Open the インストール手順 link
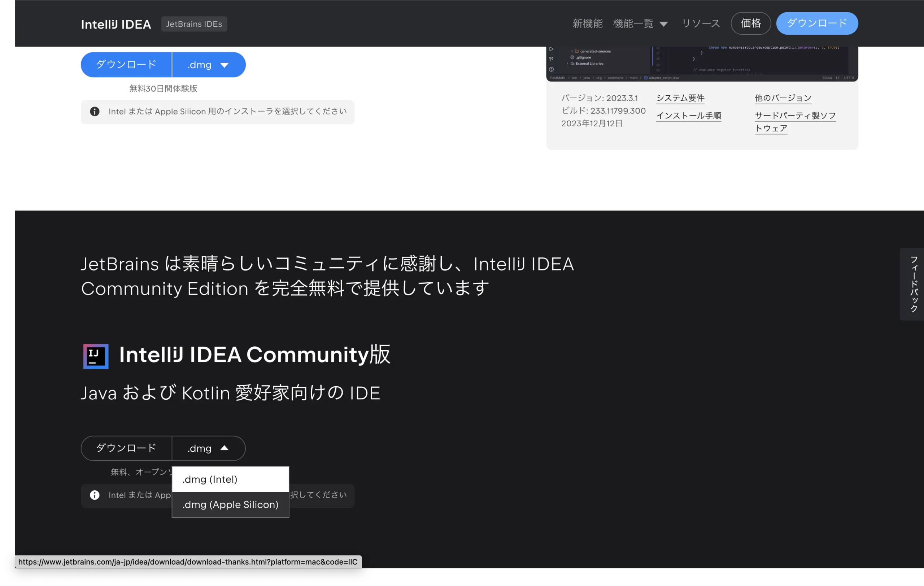 point(689,116)
